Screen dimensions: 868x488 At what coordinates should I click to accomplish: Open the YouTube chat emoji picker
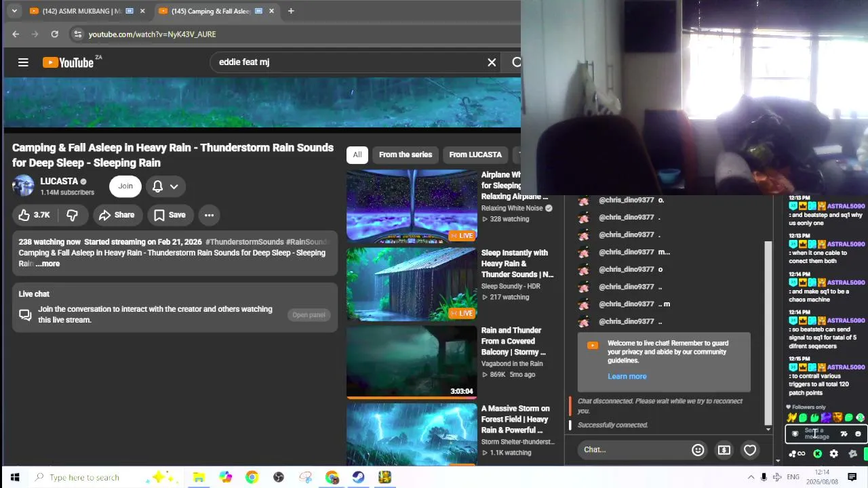click(698, 450)
